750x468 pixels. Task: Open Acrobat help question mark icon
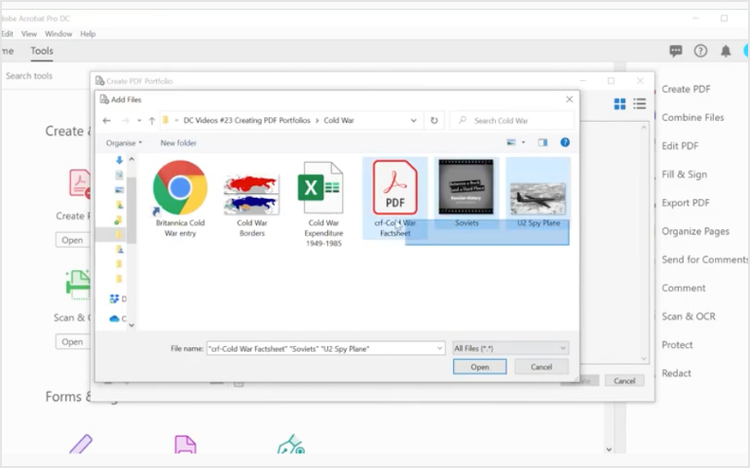pyautogui.click(x=701, y=51)
